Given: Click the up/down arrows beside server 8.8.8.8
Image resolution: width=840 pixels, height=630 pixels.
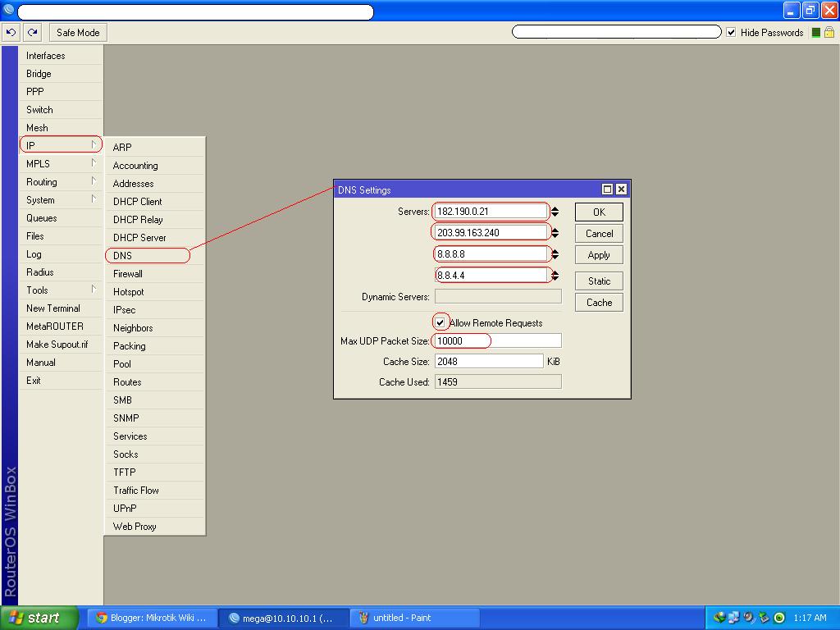Looking at the screenshot, I should point(555,254).
